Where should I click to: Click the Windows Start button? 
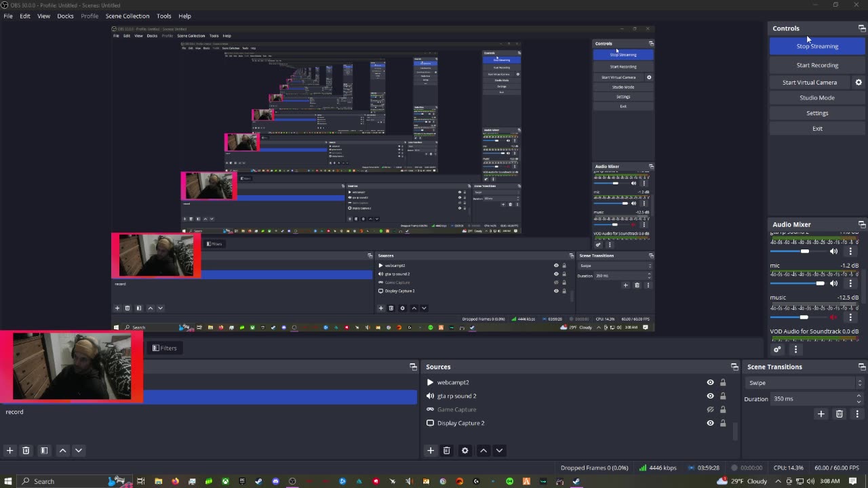[8, 481]
